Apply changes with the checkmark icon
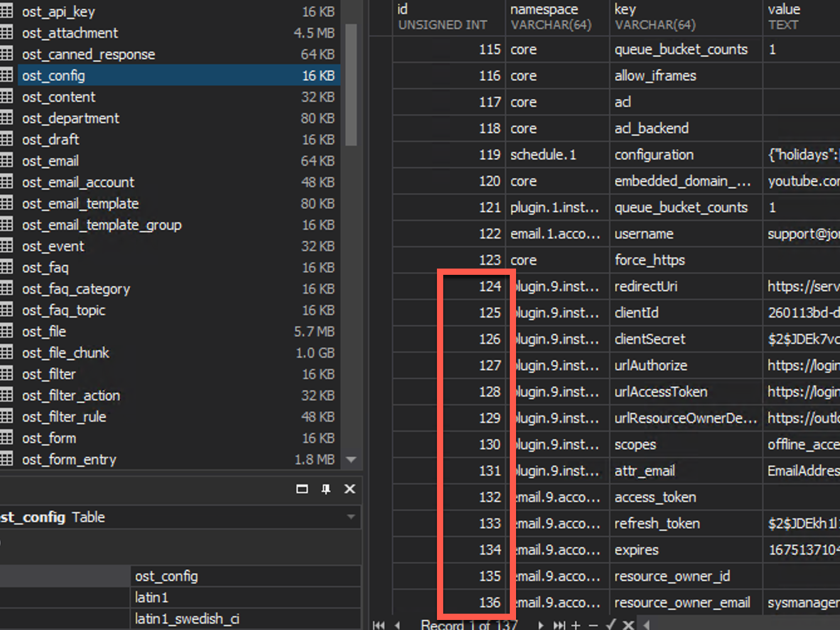 pyautogui.click(x=610, y=625)
